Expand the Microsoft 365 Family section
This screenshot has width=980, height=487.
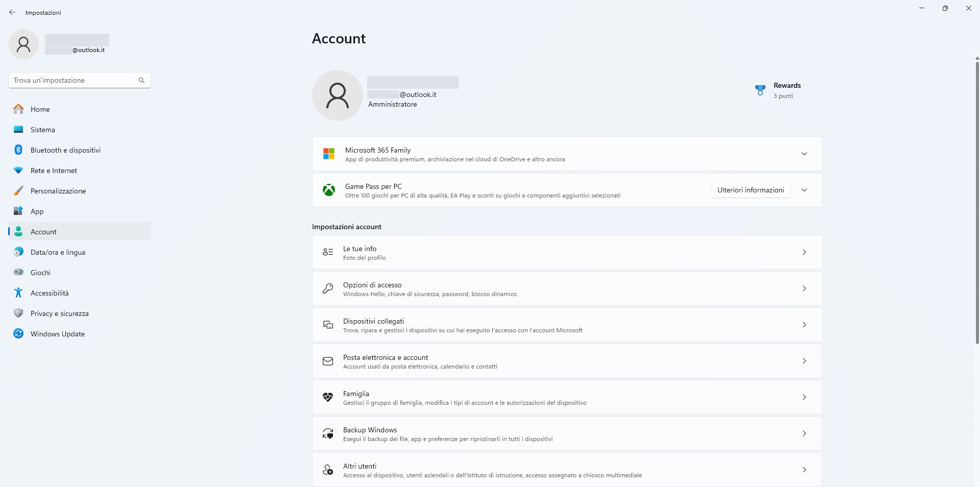click(x=804, y=154)
